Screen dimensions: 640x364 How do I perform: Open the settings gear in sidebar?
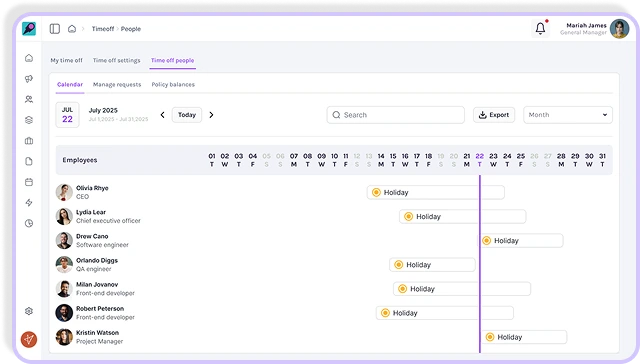tap(29, 311)
